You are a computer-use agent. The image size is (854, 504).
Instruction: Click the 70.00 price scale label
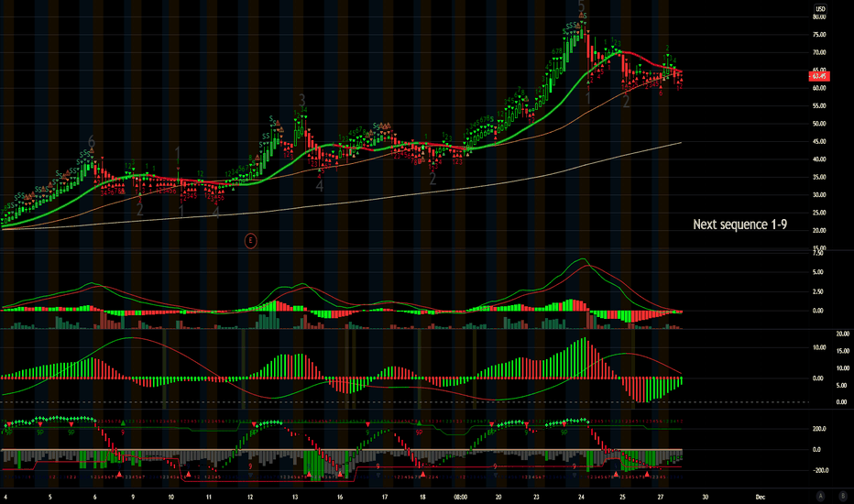pos(819,52)
